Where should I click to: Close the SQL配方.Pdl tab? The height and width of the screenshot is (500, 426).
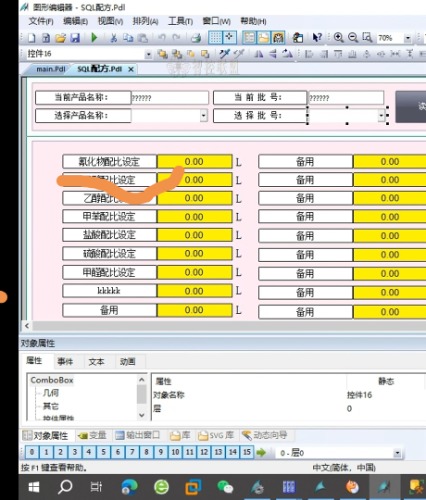tap(131, 69)
